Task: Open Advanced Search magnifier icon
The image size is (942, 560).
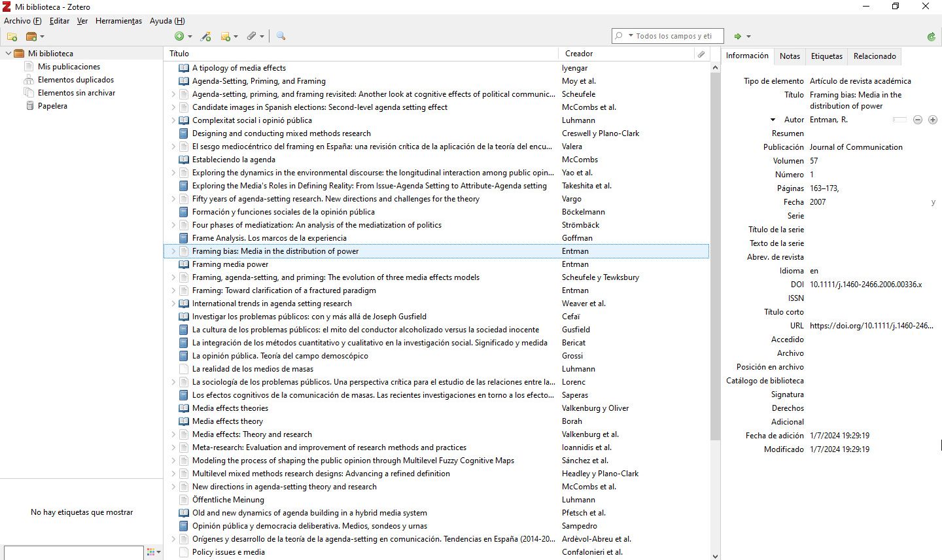Action: (x=281, y=37)
